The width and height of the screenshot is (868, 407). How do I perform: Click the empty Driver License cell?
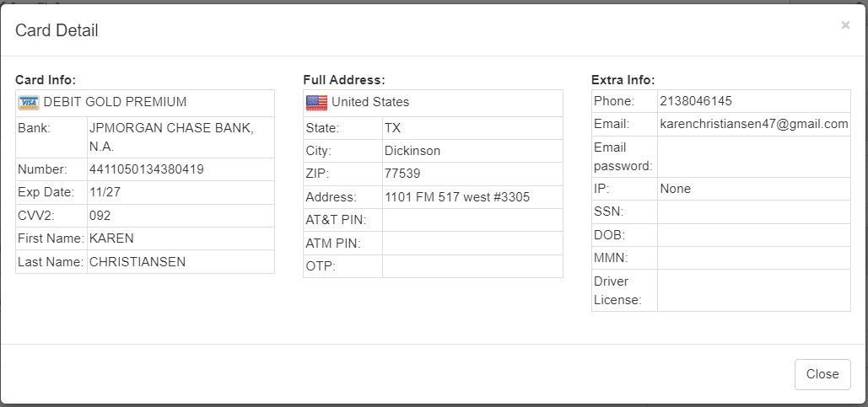[x=753, y=290]
